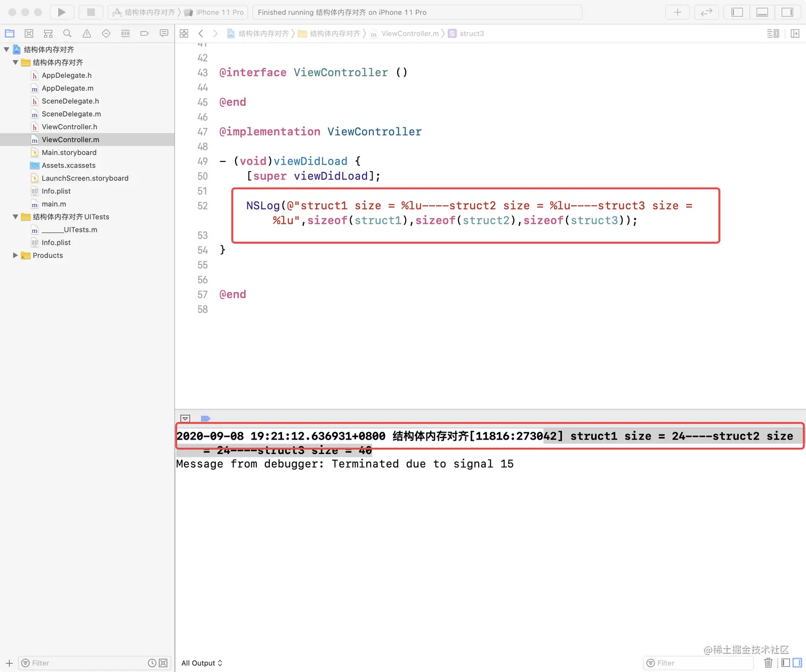Click the console Filter field

[699, 663]
